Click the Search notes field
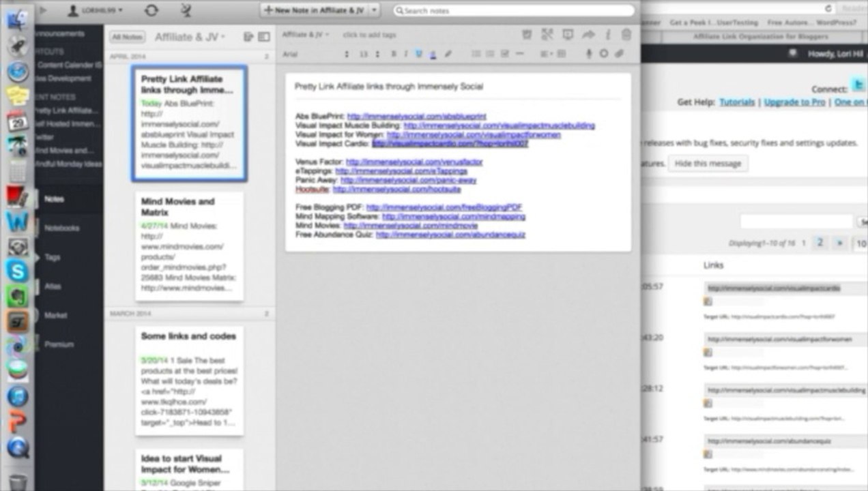The image size is (868, 491). point(514,11)
